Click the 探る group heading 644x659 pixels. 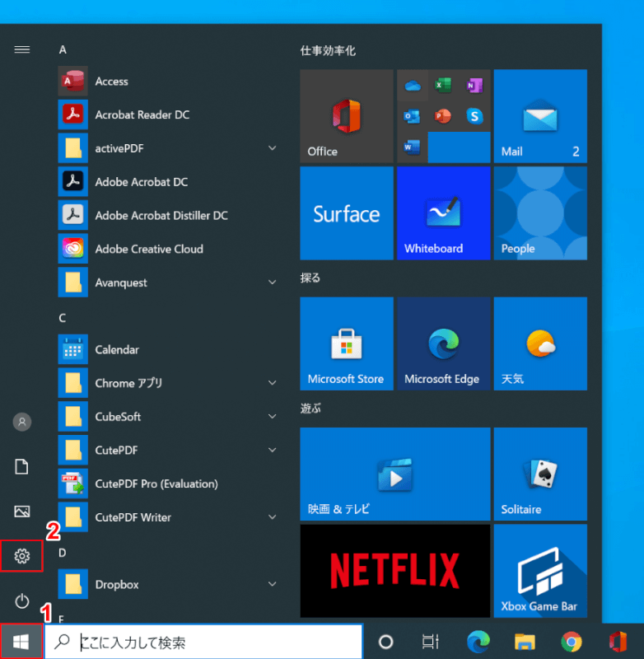click(310, 278)
